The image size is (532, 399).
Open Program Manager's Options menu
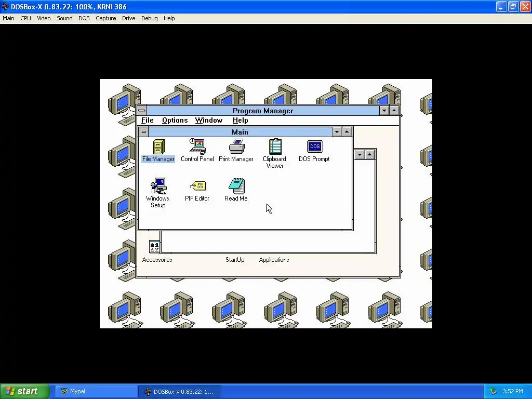pyautogui.click(x=175, y=121)
